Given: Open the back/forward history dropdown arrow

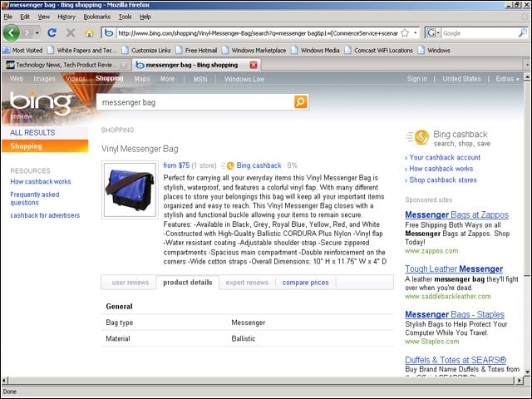Looking at the screenshot, I should (x=37, y=33).
